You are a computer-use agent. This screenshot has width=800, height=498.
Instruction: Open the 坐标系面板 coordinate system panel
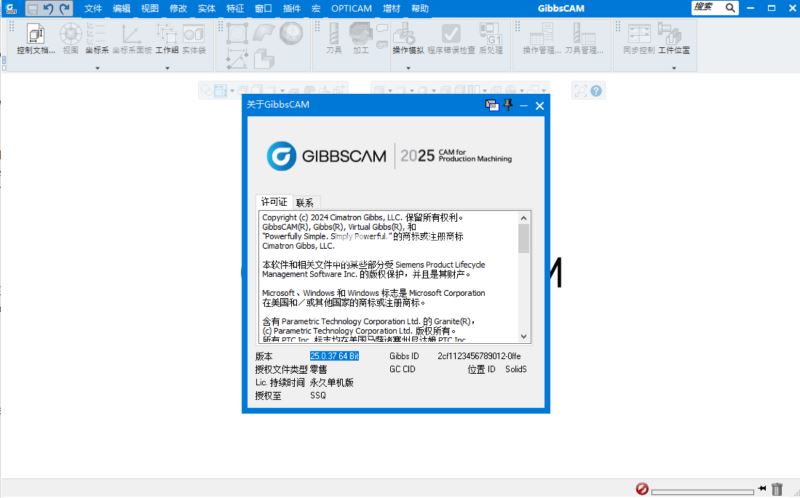pyautogui.click(x=132, y=38)
